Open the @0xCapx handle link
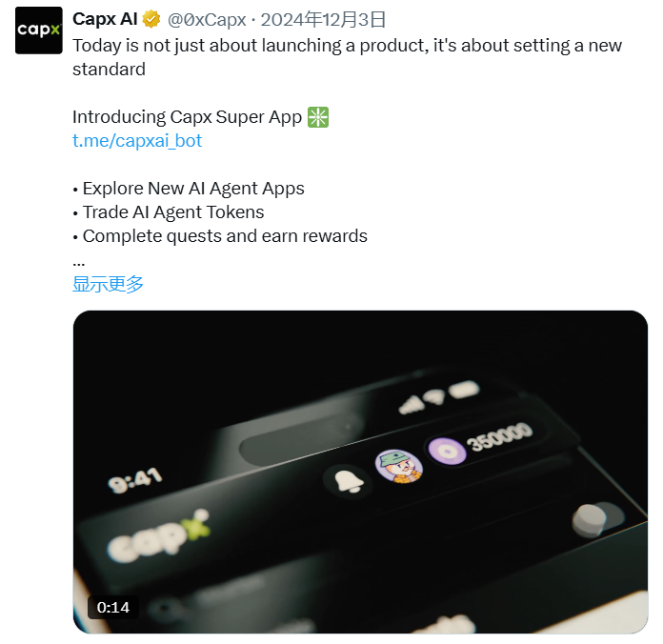This screenshot has height=644, width=663. (x=207, y=20)
